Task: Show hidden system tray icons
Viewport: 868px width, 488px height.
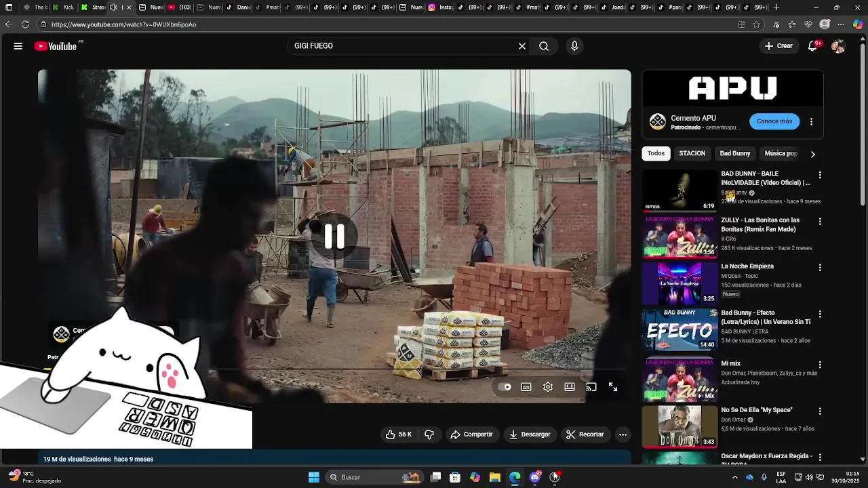Action: (735, 477)
